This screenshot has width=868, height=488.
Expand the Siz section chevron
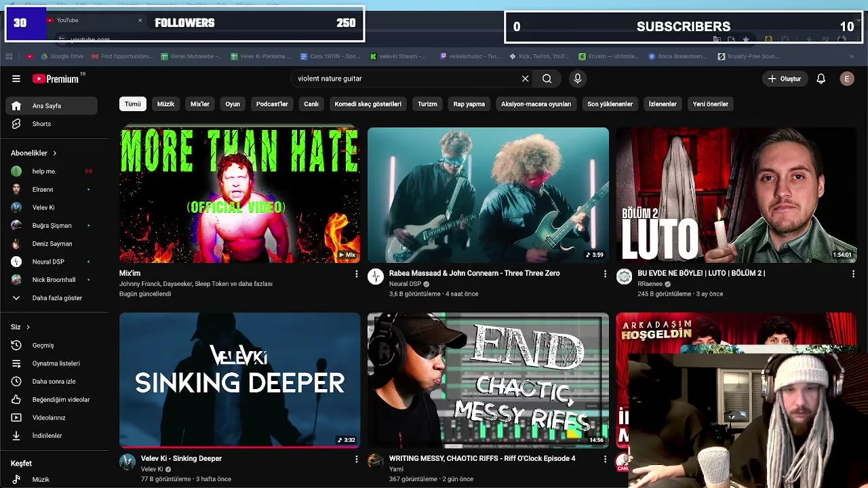click(x=28, y=327)
